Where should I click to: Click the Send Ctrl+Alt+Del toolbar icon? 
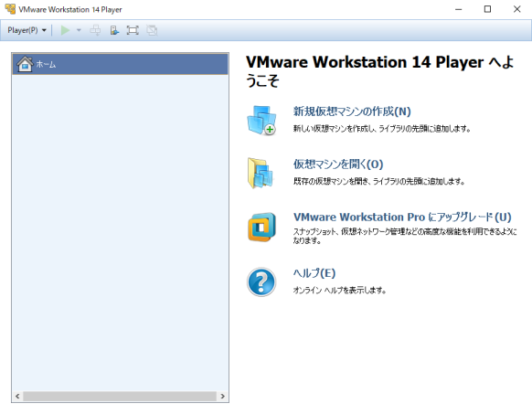(95, 30)
